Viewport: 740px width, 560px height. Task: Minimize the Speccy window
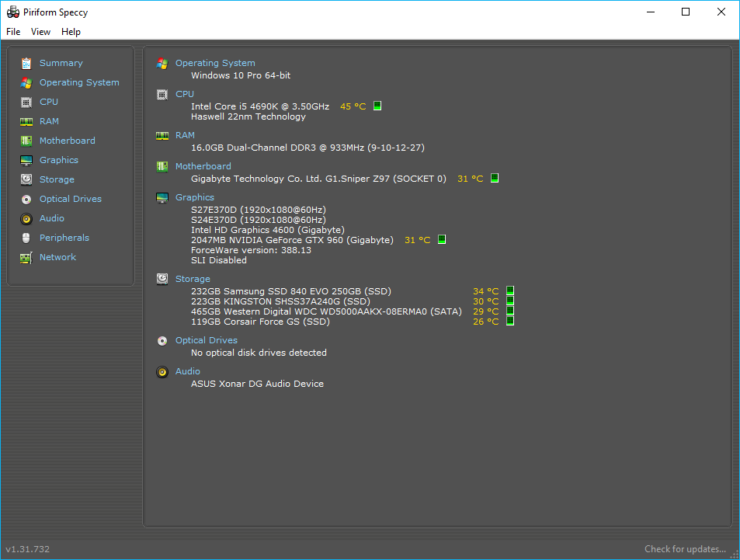tap(651, 12)
